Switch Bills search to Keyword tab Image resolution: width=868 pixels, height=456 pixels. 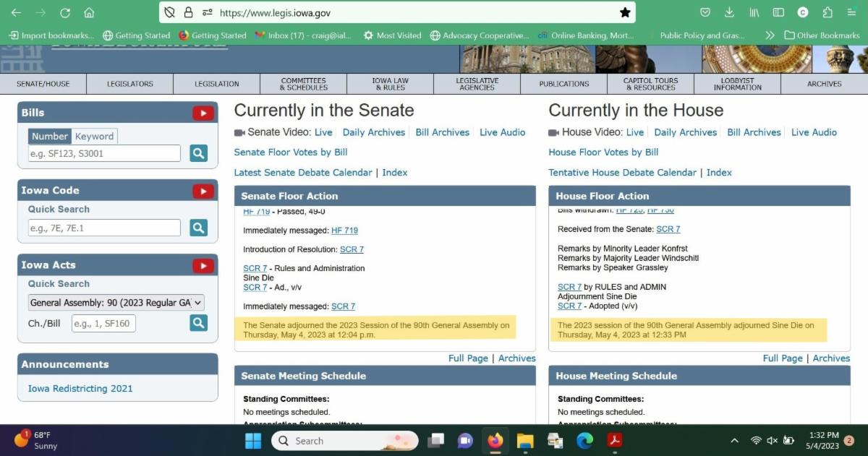(x=94, y=136)
